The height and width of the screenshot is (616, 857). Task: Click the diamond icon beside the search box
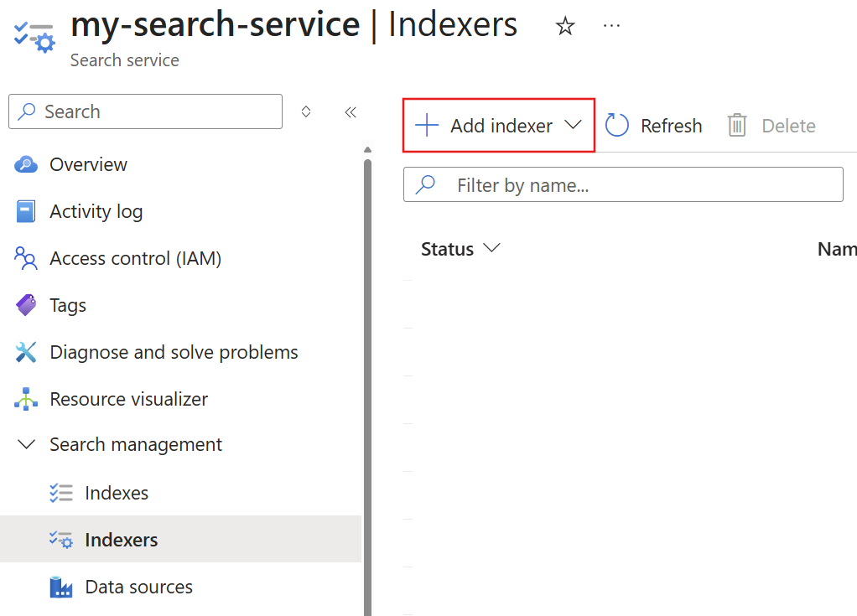(306, 111)
